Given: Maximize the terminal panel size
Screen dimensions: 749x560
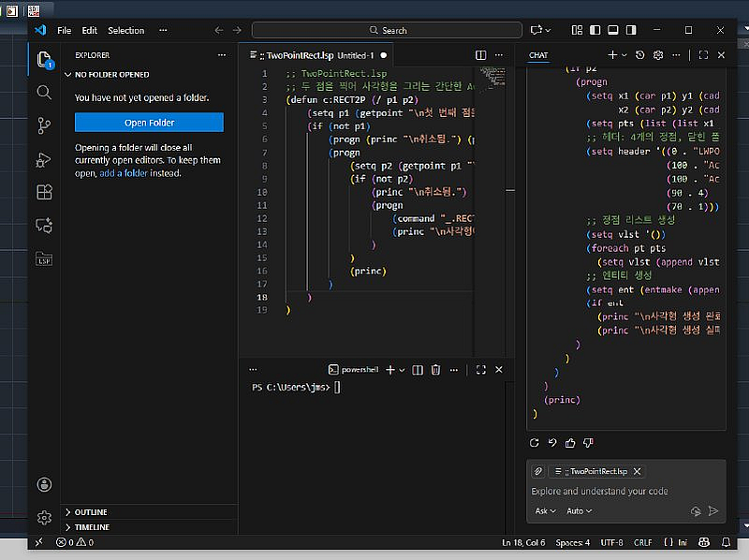Looking at the screenshot, I should [x=480, y=370].
